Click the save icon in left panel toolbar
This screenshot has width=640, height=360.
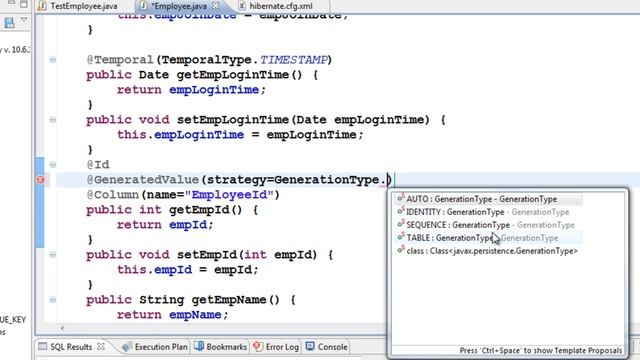tap(9, 23)
